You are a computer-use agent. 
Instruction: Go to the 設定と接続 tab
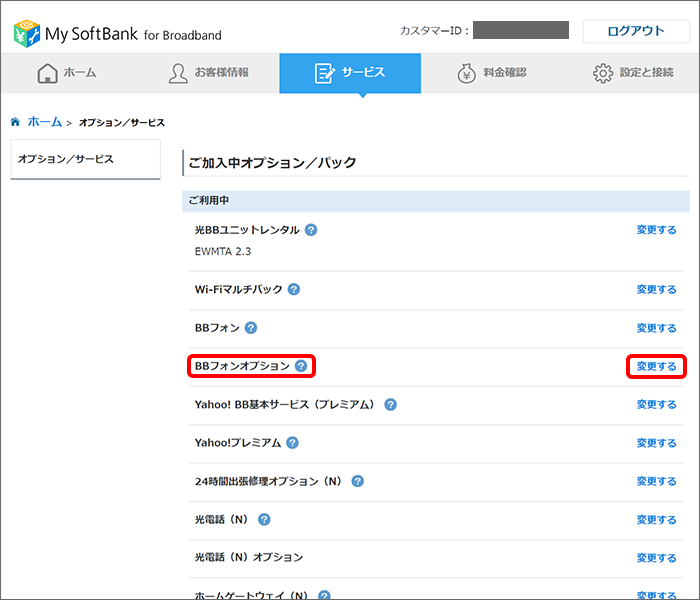633,73
